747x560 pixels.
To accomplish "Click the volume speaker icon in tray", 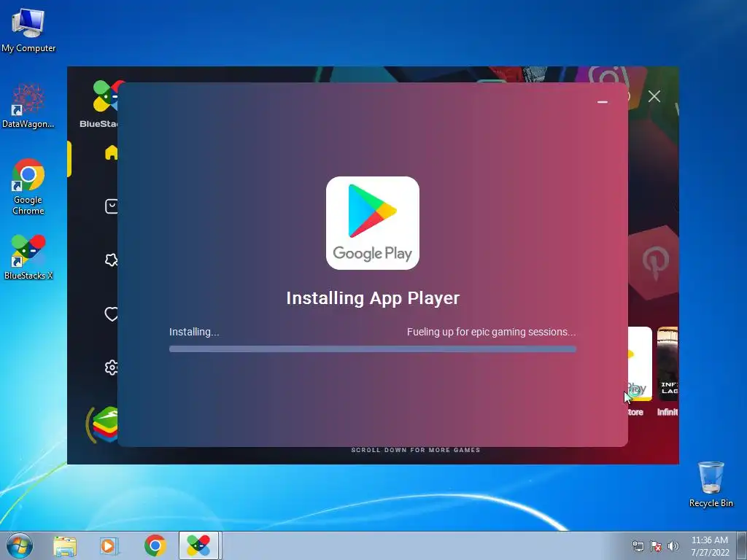I will click(x=673, y=546).
